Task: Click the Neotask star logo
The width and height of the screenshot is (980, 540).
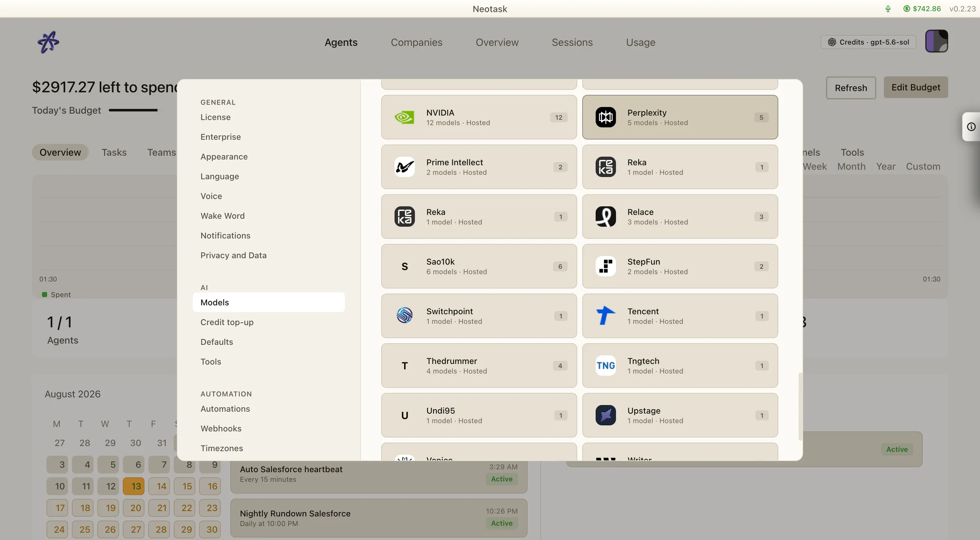Action: [48, 42]
